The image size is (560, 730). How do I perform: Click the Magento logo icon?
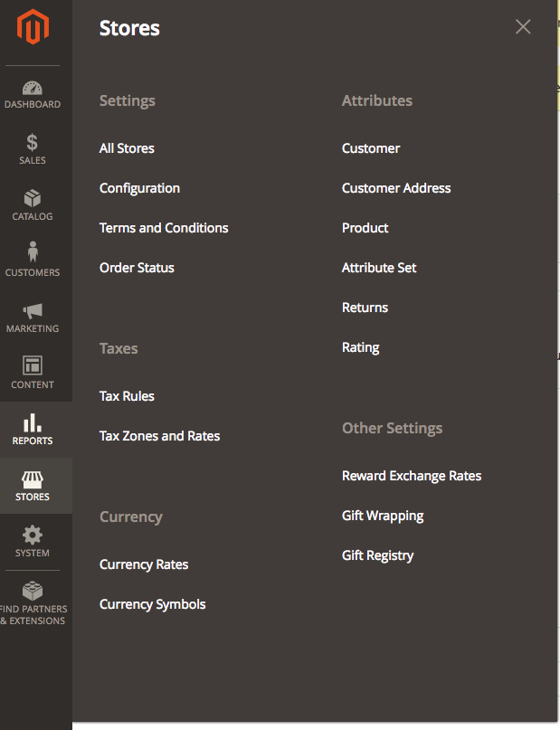[x=33, y=26]
